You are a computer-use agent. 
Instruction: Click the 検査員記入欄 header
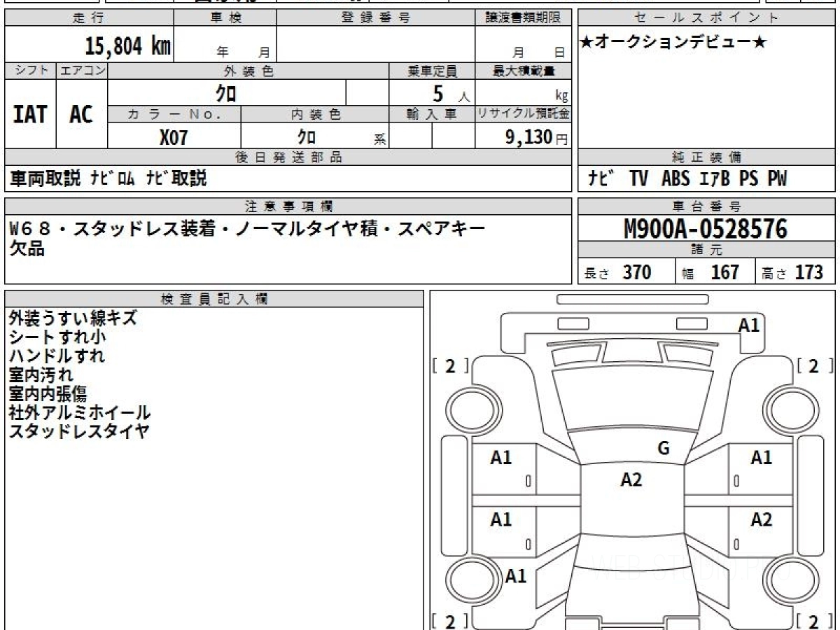(x=214, y=299)
